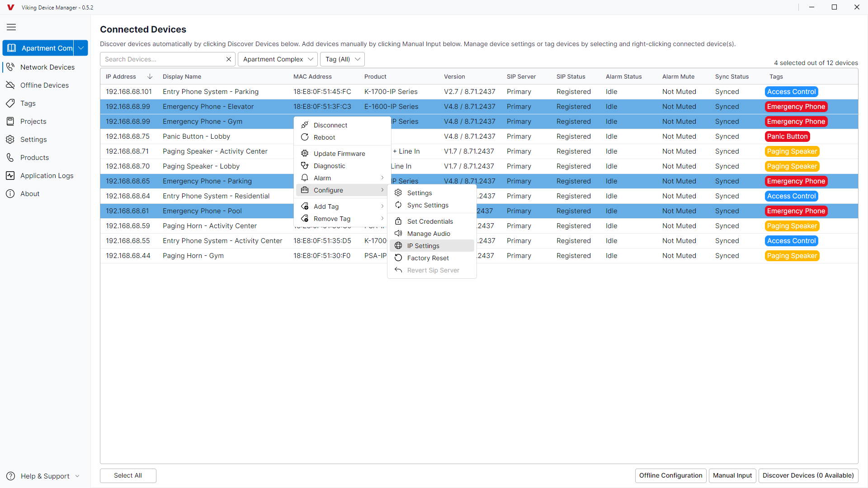Deselect the Emergency Phone - Elevator row
868x488 pixels.
click(x=208, y=107)
